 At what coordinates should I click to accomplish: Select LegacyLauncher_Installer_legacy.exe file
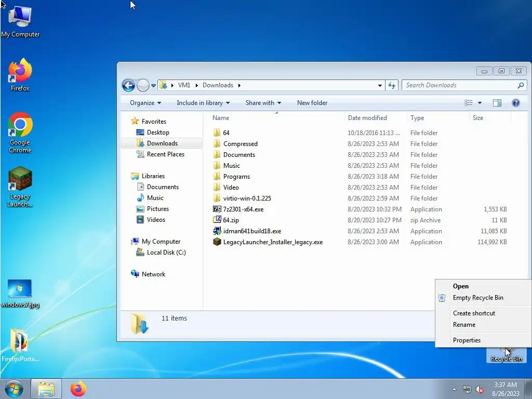click(268, 242)
